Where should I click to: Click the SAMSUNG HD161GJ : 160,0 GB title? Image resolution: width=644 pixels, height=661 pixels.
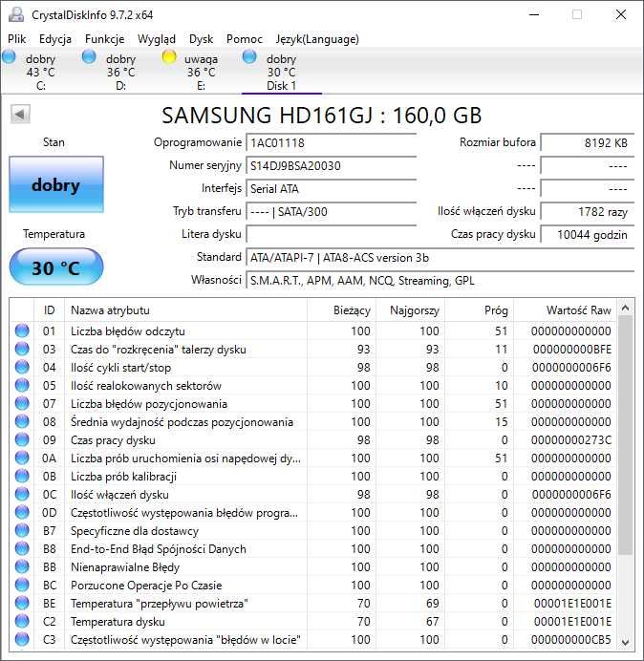click(321, 115)
